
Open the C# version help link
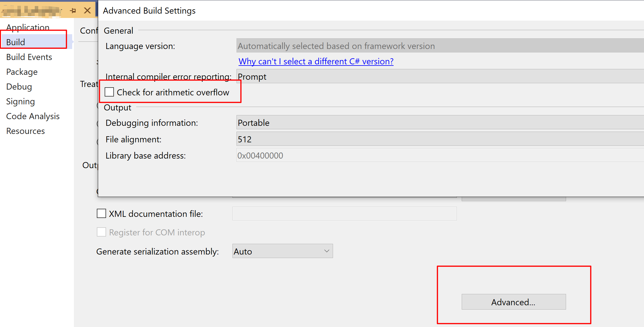[x=316, y=61]
